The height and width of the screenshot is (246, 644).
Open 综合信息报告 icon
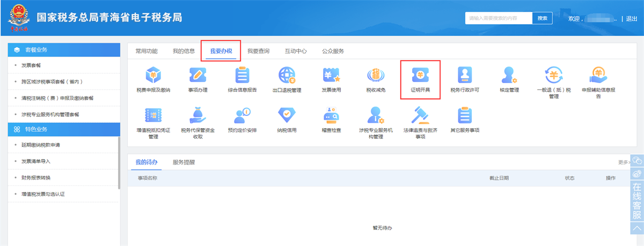[242, 75]
